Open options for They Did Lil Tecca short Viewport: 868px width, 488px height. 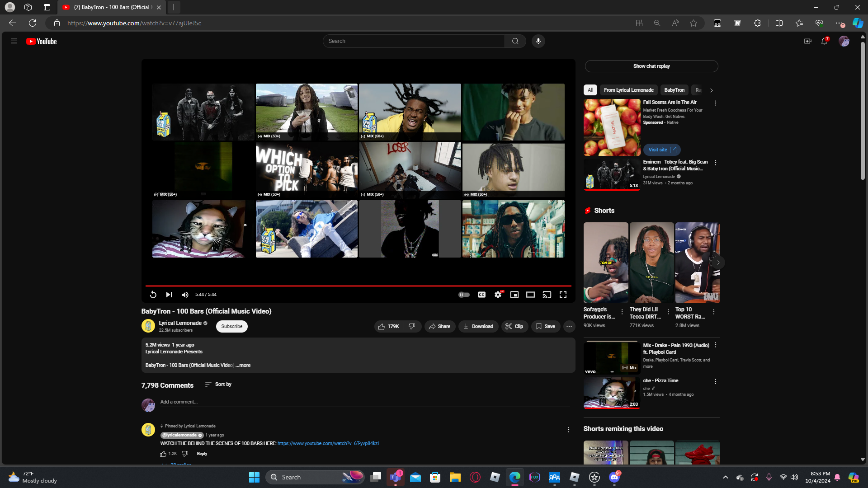click(668, 312)
